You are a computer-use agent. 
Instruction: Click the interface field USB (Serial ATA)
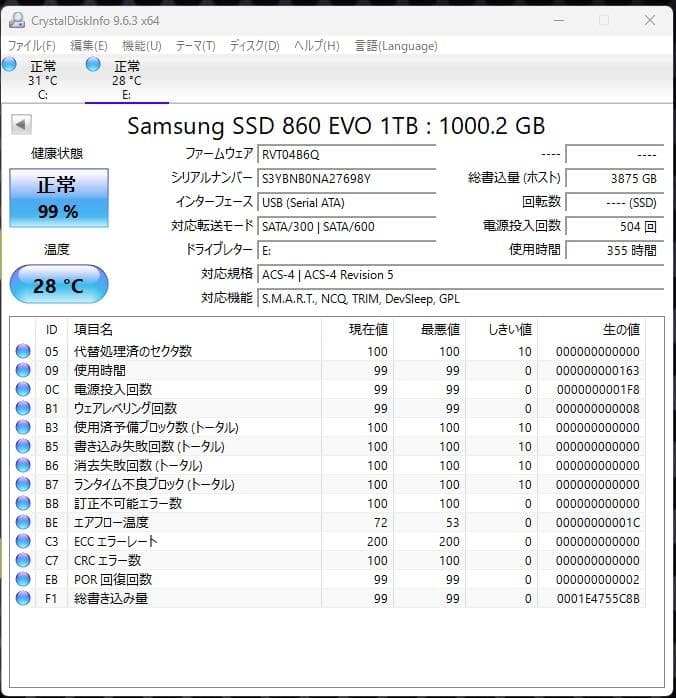tap(346, 203)
